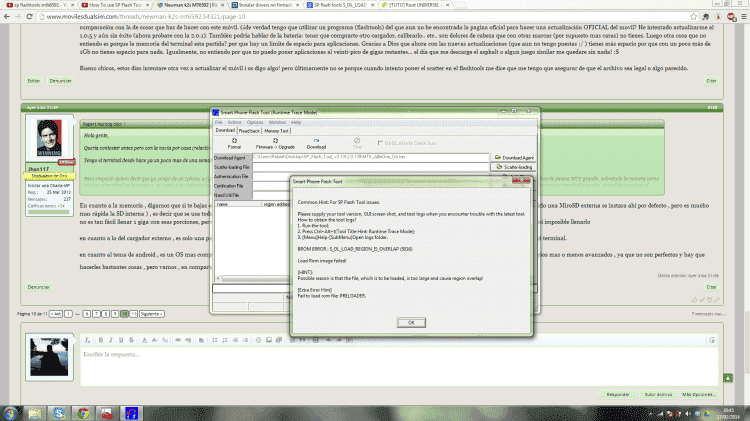Open the Windows Start button

point(10,413)
